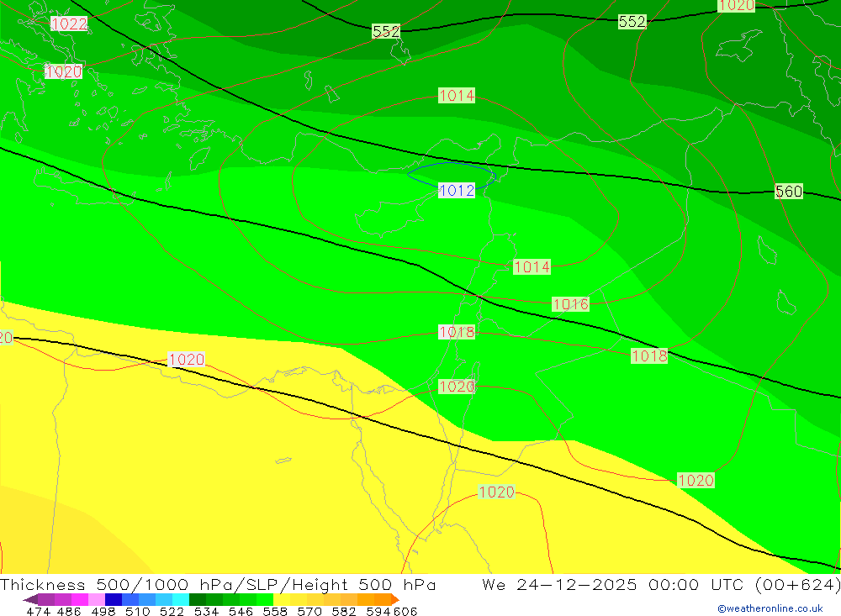Click the 552 label near the top-right 1020
This screenshot has width=841, height=616.
632,22
